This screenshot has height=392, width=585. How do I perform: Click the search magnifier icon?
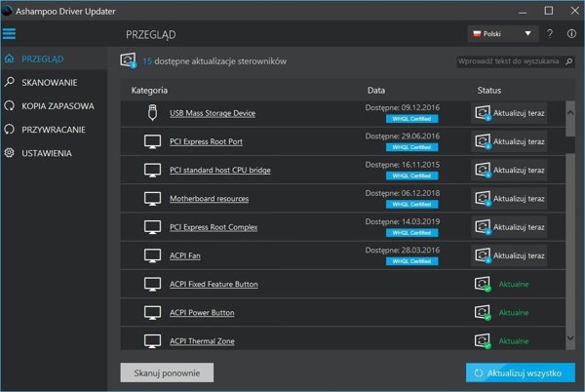(x=568, y=61)
